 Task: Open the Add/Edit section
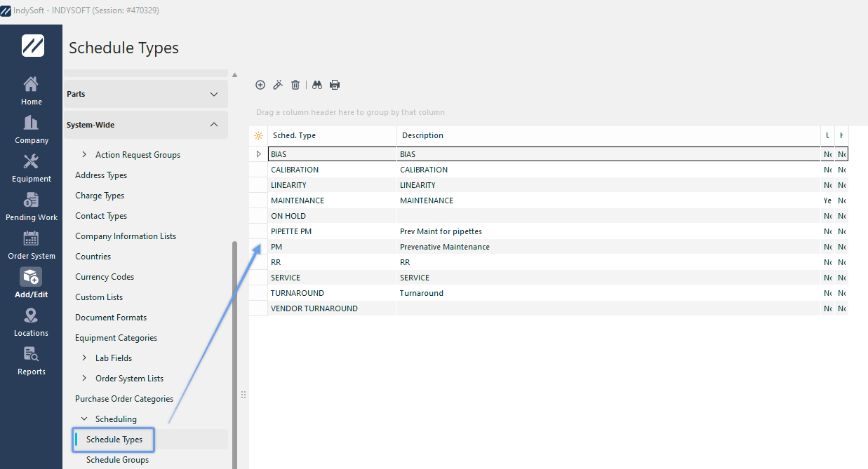31,283
